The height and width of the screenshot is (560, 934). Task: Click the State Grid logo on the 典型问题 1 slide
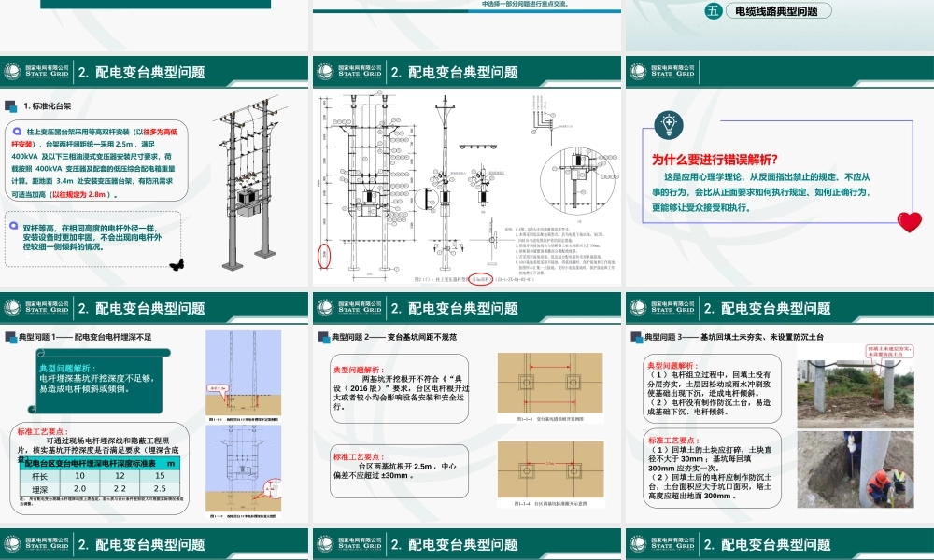tap(37, 308)
